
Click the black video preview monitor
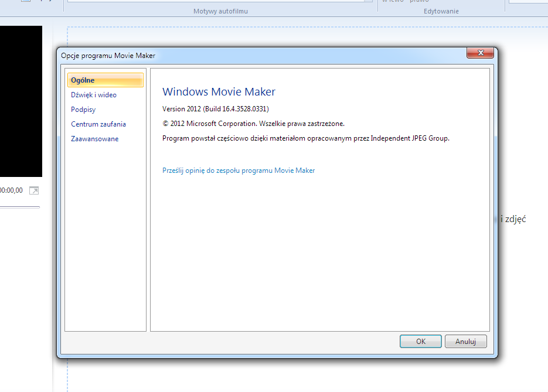(x=21, y=101)
